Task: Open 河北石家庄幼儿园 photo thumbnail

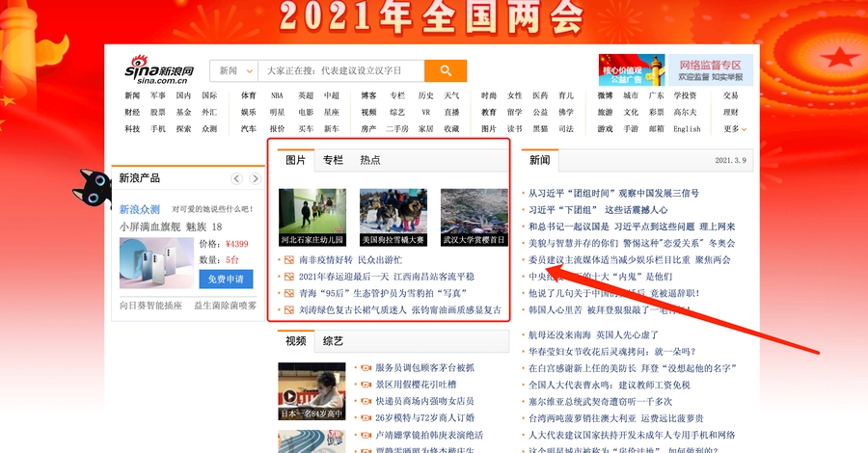Action: click(x=312, y=218)
